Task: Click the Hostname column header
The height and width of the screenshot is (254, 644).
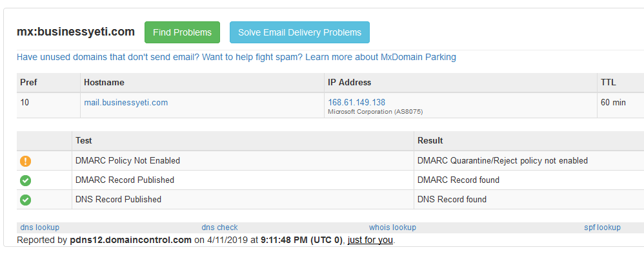Action: [105, 82]
